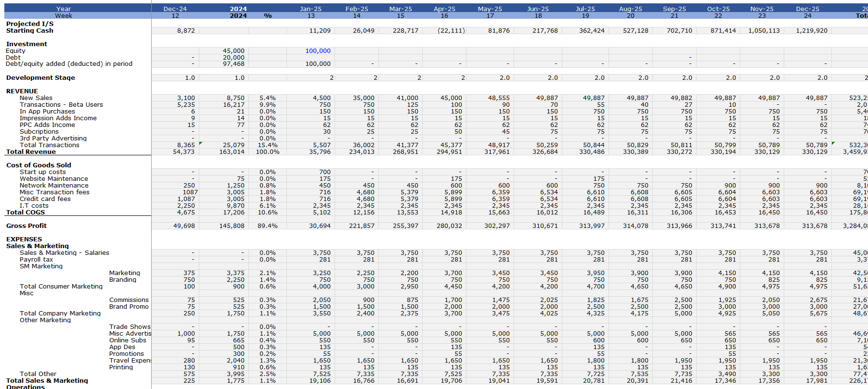Click the Total Consumer Marketing label
The width and height of the screenshot is (868, 389).
(61, 286)
